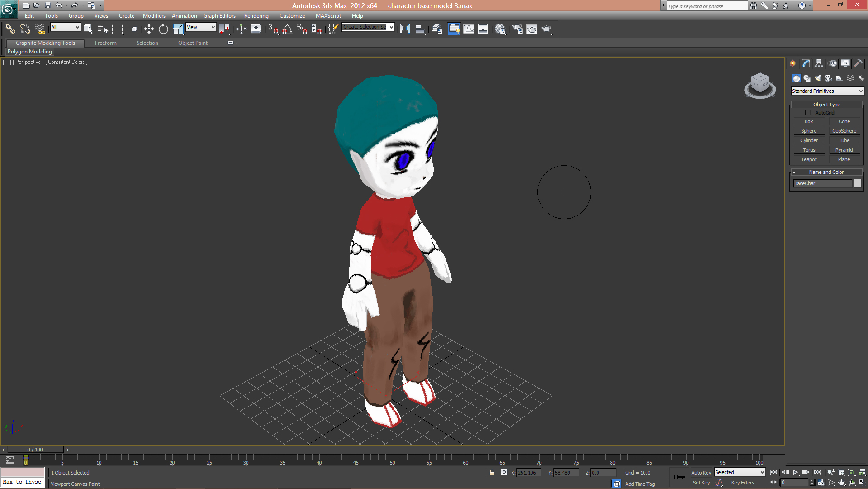
Task: Toggle Percent Snap
Action: point(302,29)
